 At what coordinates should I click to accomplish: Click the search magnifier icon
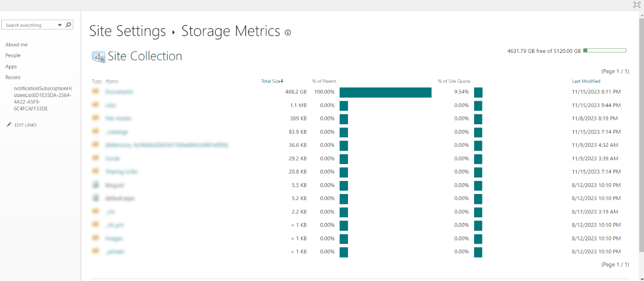coord(68,25)
